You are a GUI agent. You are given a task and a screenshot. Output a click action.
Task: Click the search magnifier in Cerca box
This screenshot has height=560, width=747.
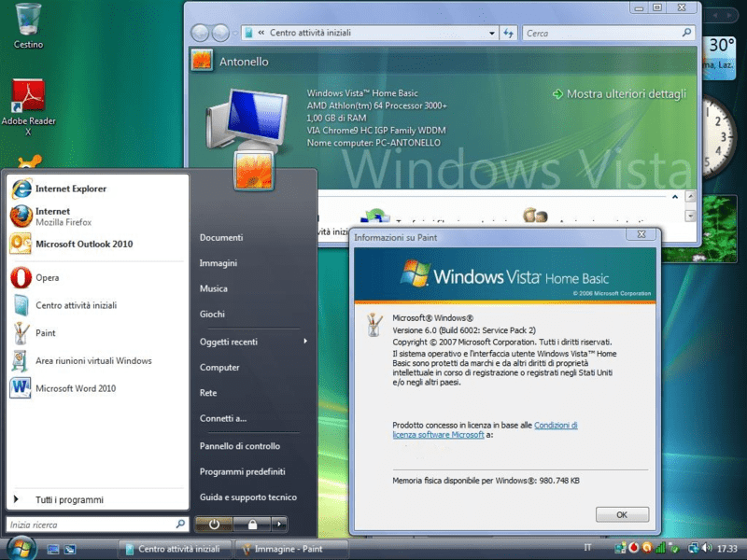click(686, 33)
